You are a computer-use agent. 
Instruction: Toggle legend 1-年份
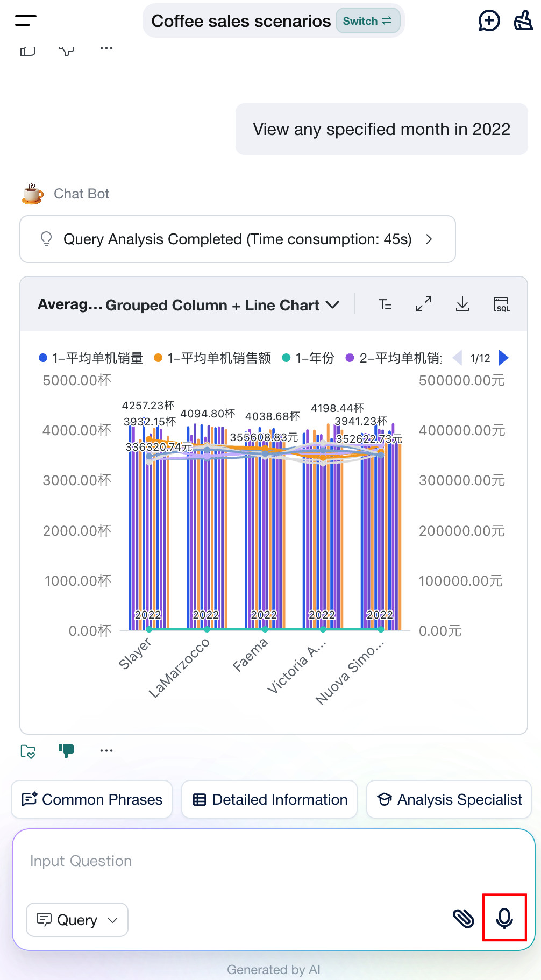point(308,358)
